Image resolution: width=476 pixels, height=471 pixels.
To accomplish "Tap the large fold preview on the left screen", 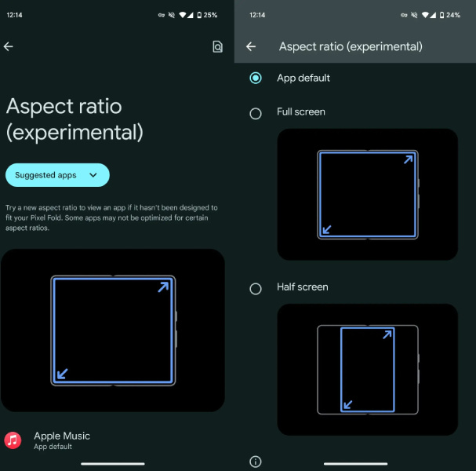I will coord(113,330).
